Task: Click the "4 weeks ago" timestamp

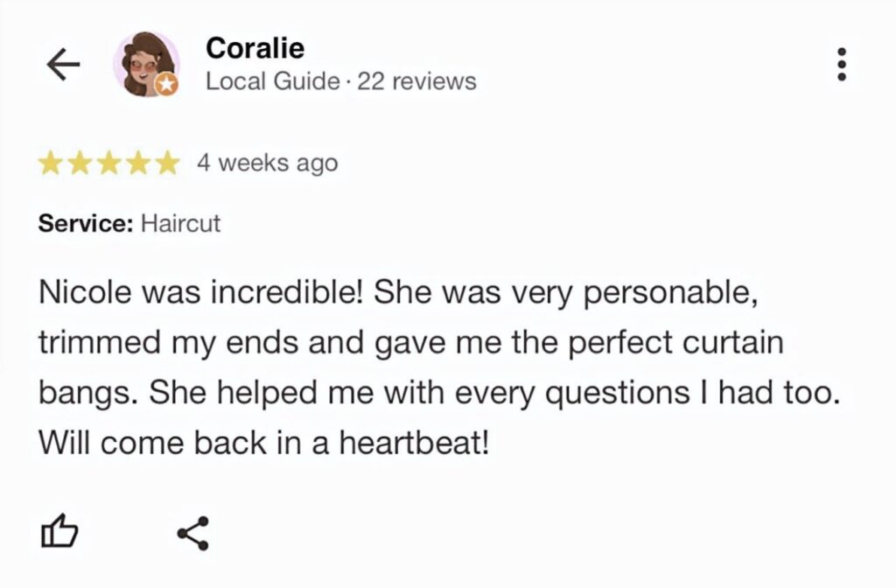Action: coord(267,164)
